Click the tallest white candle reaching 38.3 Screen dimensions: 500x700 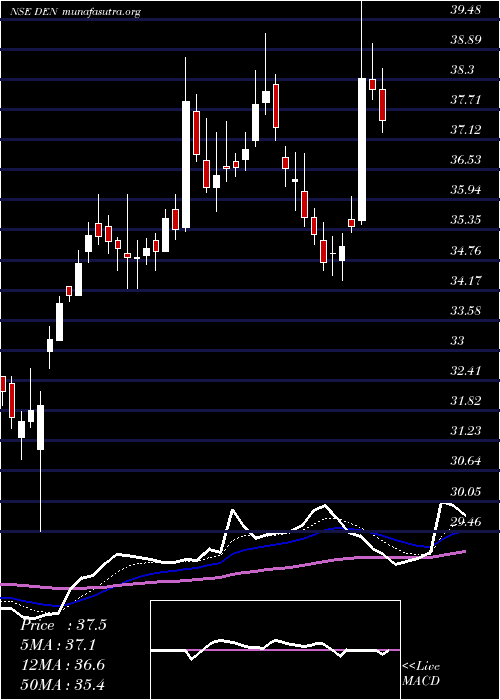pos(362,149)
